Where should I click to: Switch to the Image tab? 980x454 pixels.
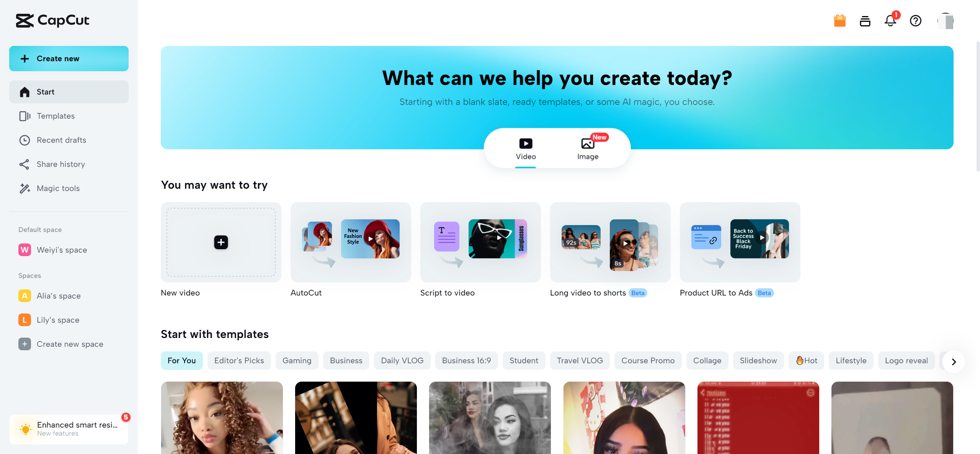coord(588,148)
